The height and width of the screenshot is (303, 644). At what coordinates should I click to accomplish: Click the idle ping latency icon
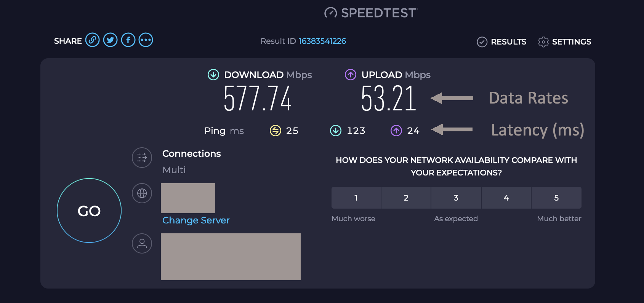[275, 131]
